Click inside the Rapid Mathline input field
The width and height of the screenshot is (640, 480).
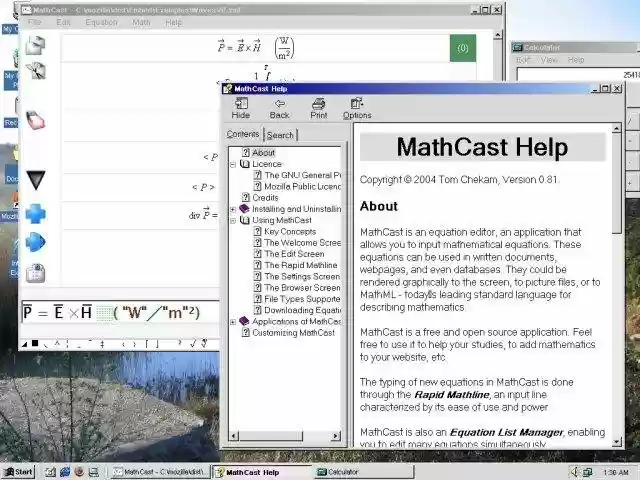(x=121, y=313)
